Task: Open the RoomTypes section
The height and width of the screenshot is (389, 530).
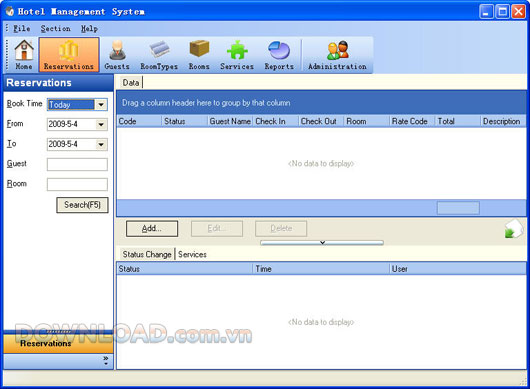Action: click(159, 55)
